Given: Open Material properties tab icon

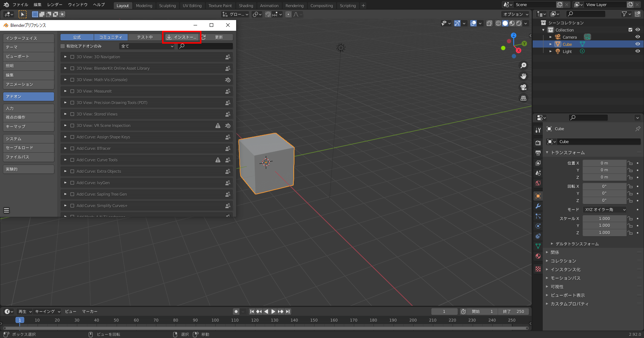Looking at the screenshot, I should [x=538, y=256].
